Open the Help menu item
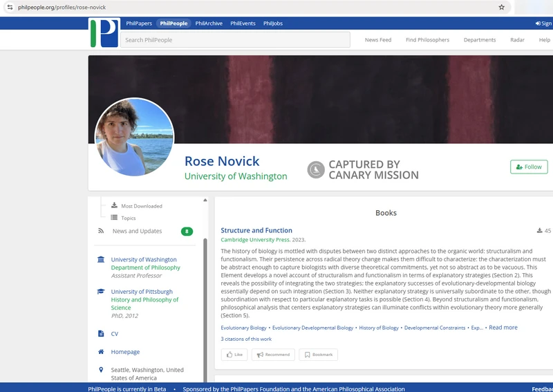Viewport: 553px width, 392px height. tap(544, 40)
